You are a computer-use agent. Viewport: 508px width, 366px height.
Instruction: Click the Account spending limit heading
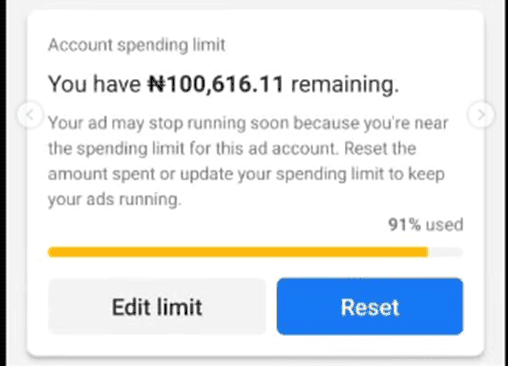tap(137, 45)
